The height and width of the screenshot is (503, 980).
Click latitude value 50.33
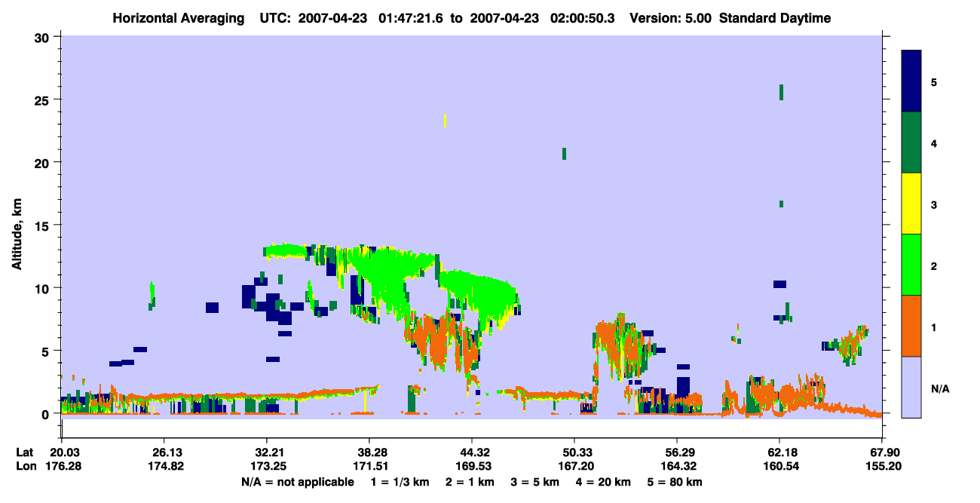[x=574, y=452]
